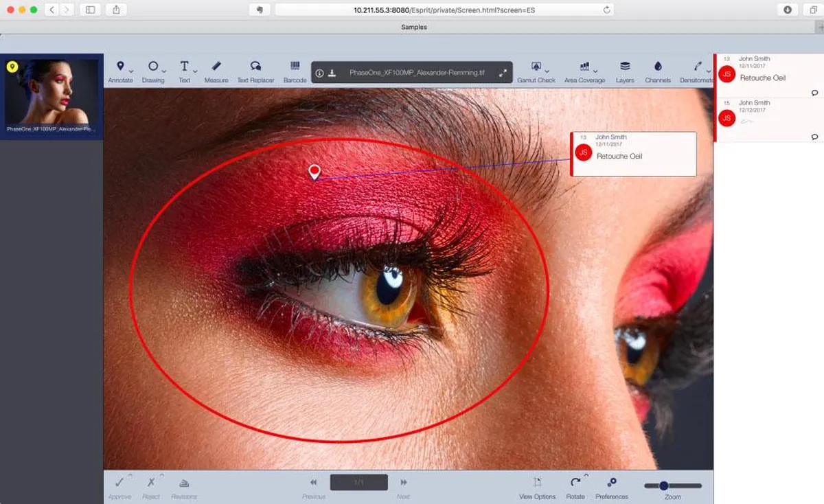Image resolution: width=824 pixels, height=504 pixels.
Task: Open a new Safari tab
Action: 819,27
